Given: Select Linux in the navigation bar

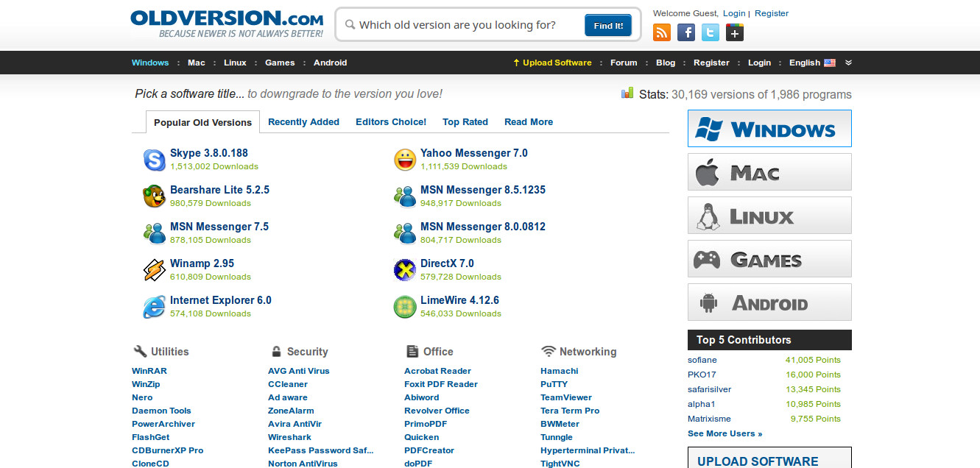Looking at the screenshot, I should pyautogui.click(x=235, y=63).
